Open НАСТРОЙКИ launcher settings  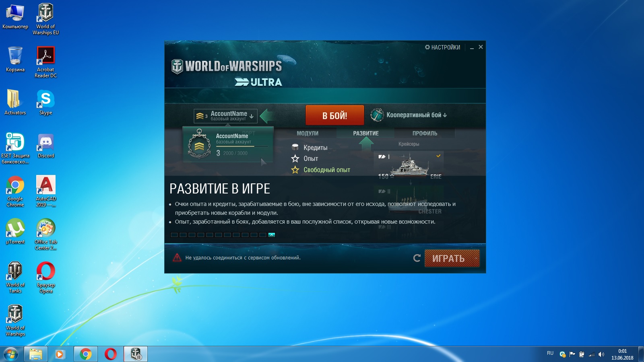pyautogui.click(x=443, y=47)
